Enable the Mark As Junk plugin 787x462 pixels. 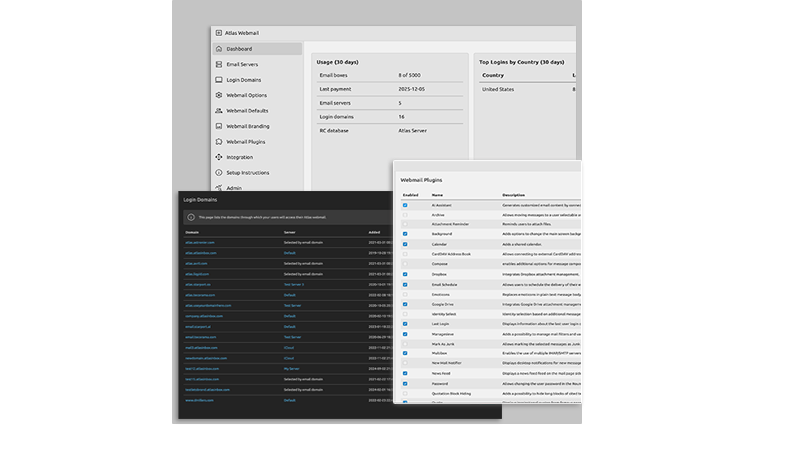click(405, 344)
